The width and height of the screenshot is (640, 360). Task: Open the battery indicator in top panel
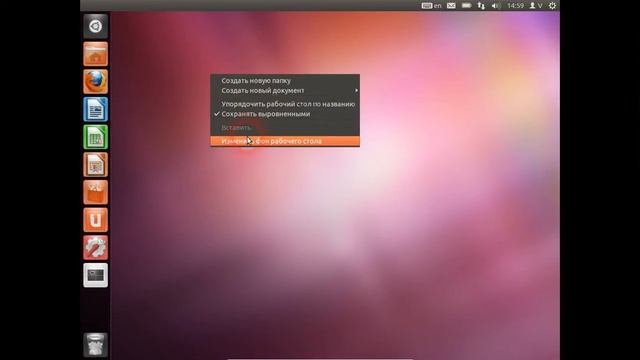(466, 6)
